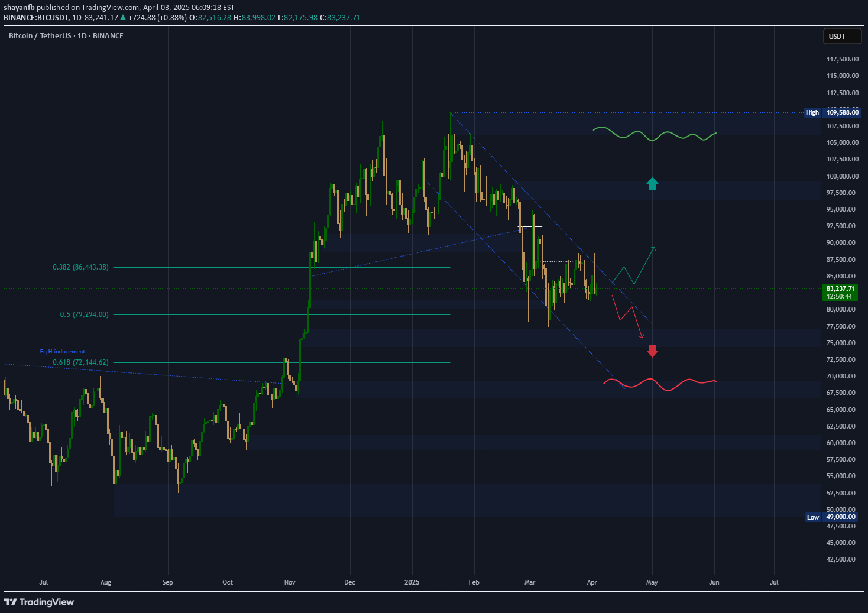The height and width of the screenshot is (613, 868).
Task: Click the red down arrow marker
Action: (x=652, y=351)
